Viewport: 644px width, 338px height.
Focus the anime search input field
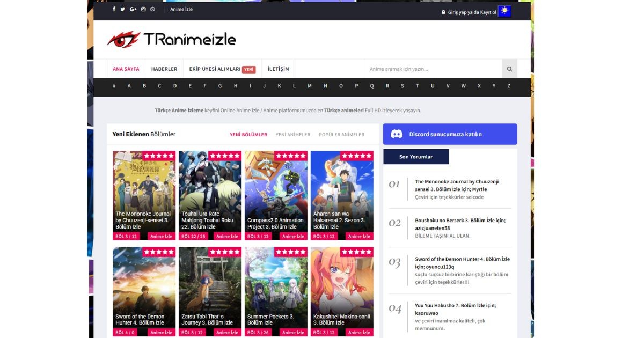point(433,69)
